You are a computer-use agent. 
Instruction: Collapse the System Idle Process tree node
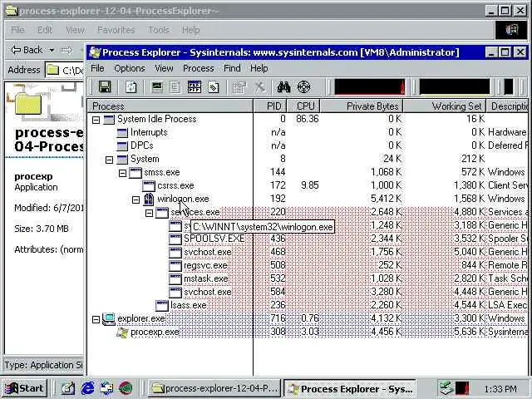pyautogui.click(x=96, y=120)
